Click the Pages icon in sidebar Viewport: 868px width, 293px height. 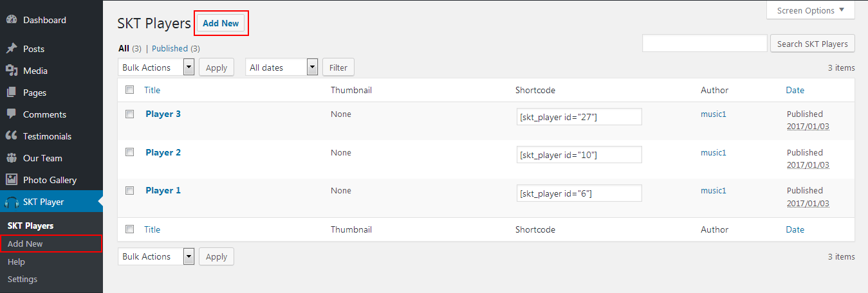coord(11,93)
